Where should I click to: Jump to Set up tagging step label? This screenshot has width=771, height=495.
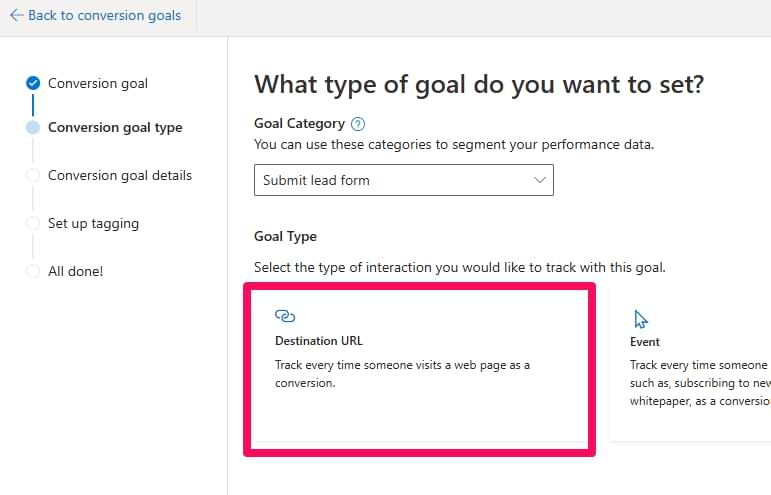[93, 223]
